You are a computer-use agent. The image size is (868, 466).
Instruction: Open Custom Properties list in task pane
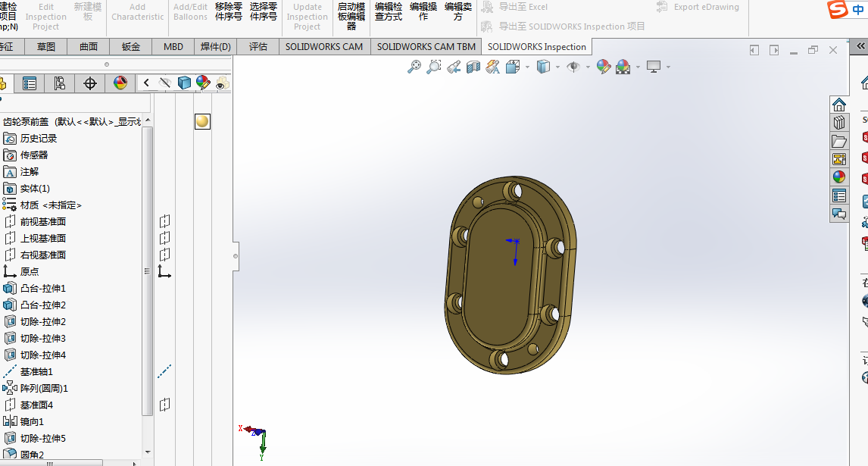(839, 195)
